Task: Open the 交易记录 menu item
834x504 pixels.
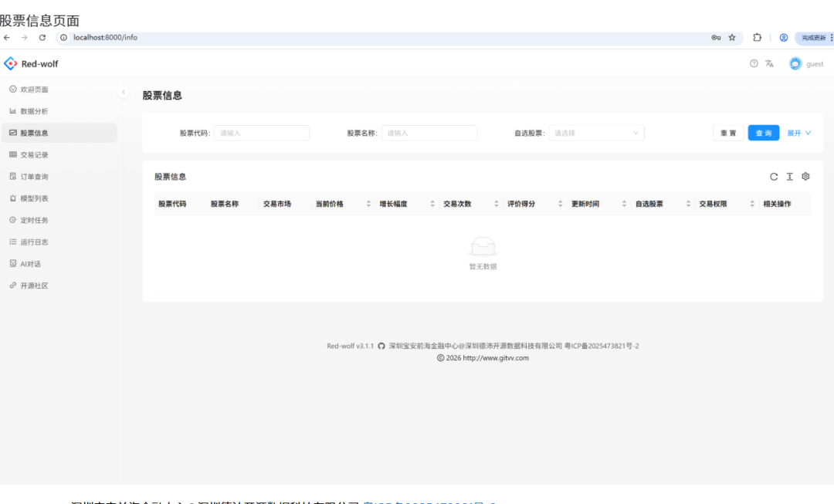Action: [x=59, y=154]
